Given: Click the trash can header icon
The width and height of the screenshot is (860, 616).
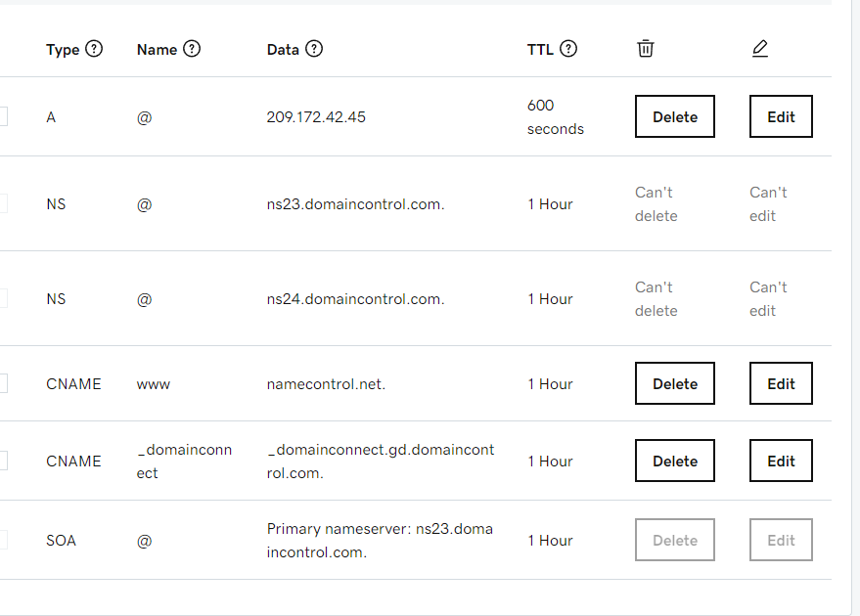Looking at the screenshot, I should 645,49.
